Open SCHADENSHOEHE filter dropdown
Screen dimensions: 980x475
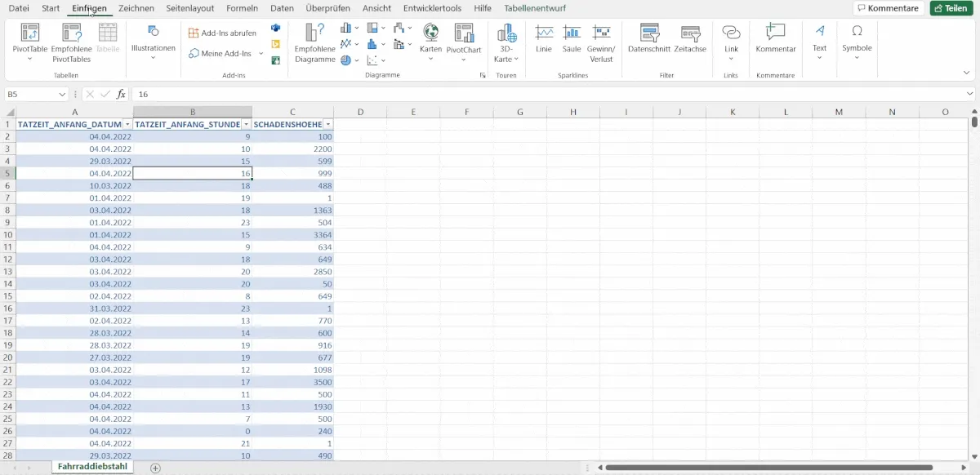(x=328, y=124)
